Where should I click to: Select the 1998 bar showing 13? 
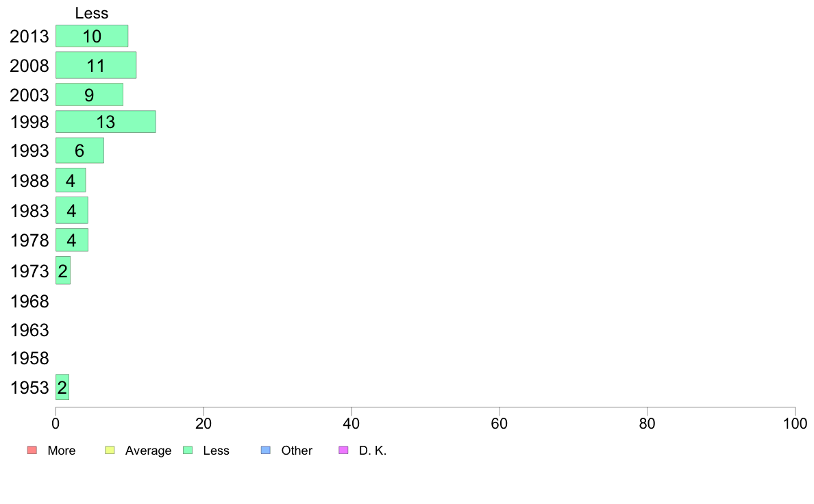pyautogui.click(x=106, y=121)
